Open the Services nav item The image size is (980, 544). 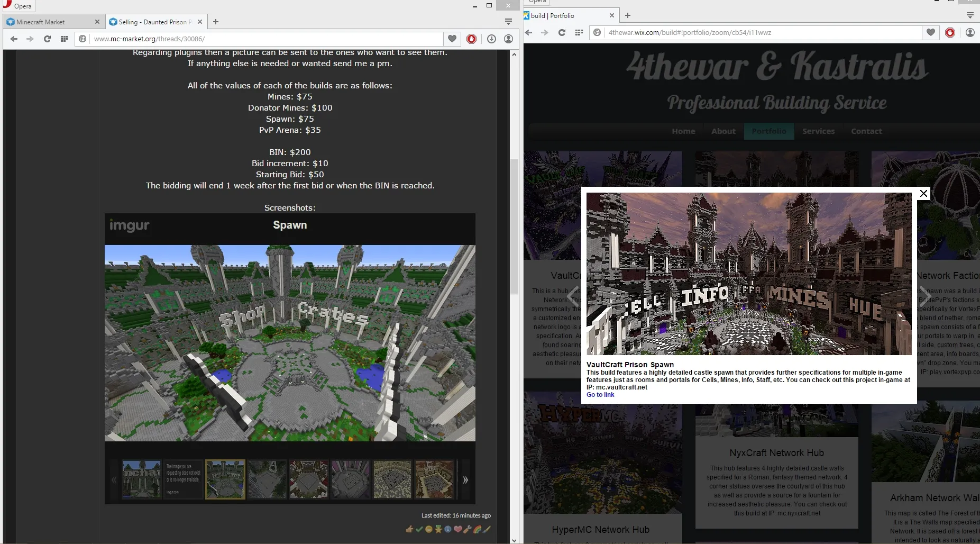click(818, 131)
